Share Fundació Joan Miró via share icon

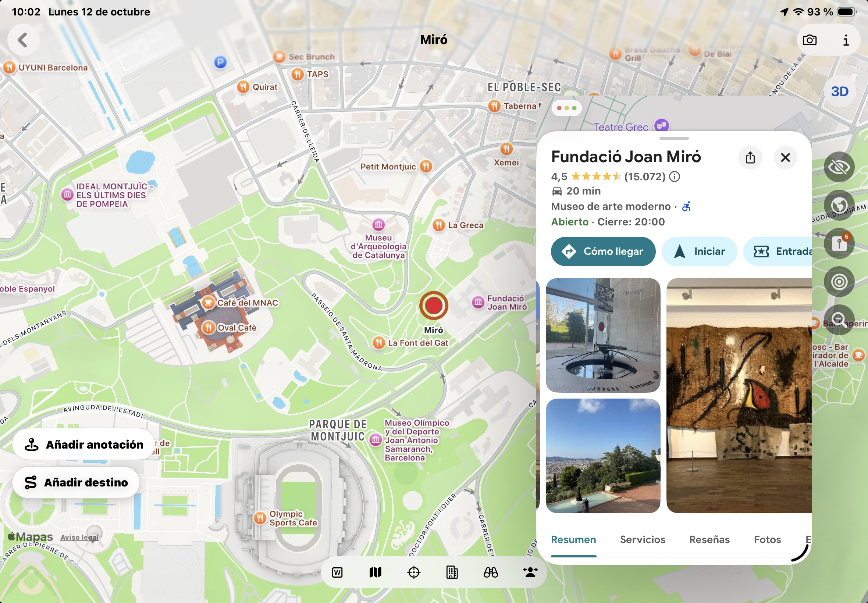pos(750,157)
